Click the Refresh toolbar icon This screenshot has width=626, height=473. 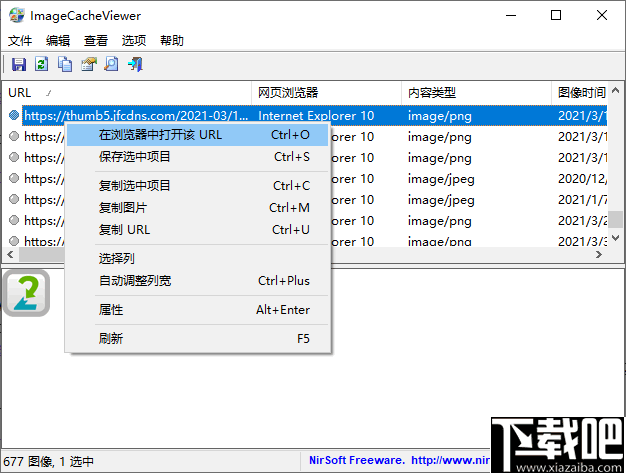[x=42, y=64]
